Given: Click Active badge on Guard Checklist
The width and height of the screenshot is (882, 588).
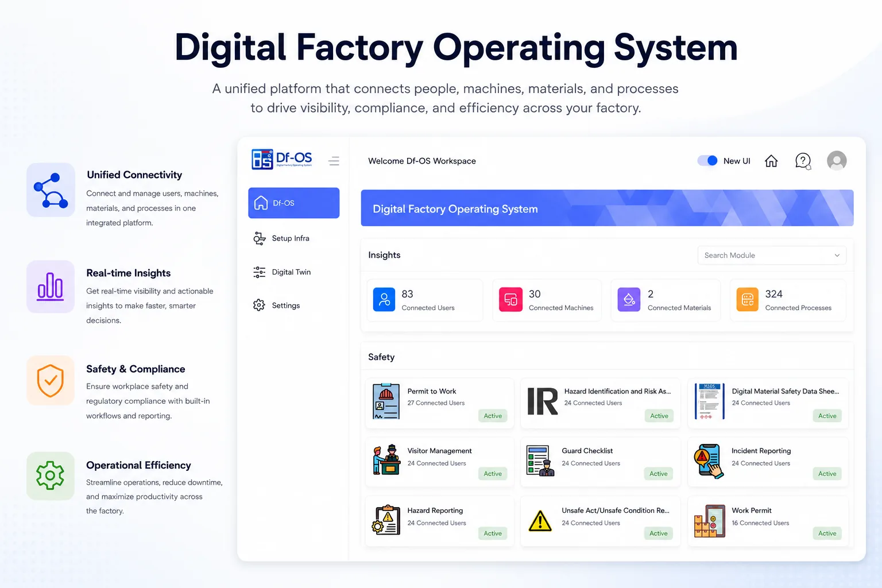Looking at the screenshot, I should 659,474.
